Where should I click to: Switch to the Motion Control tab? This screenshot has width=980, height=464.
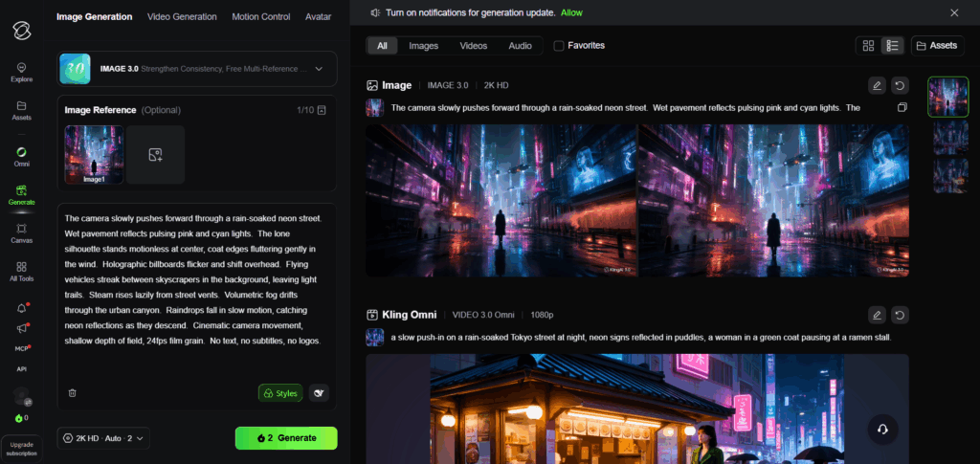[x=260, y=17]
